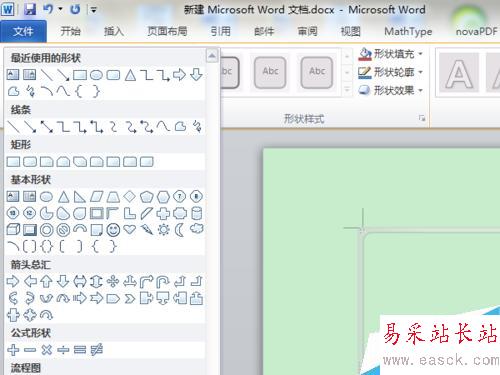Select the moon shape in 基本形状

coord(180,230)
